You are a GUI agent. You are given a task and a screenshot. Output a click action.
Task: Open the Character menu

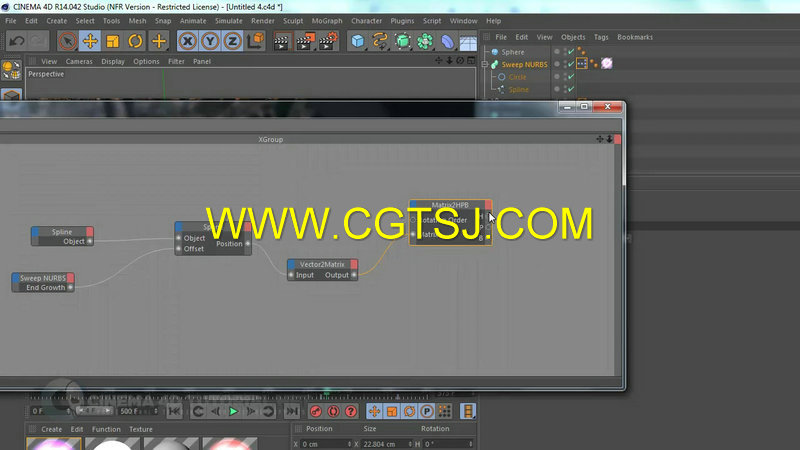(x=366, y=21)
